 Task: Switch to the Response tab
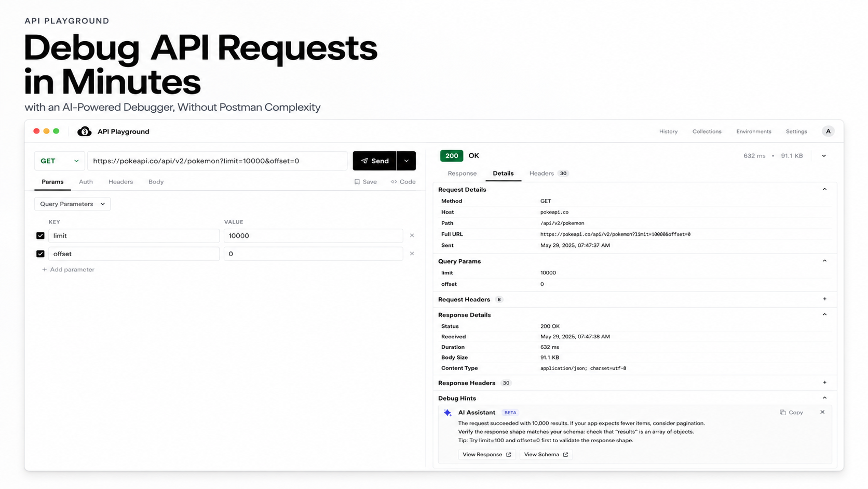462,174
